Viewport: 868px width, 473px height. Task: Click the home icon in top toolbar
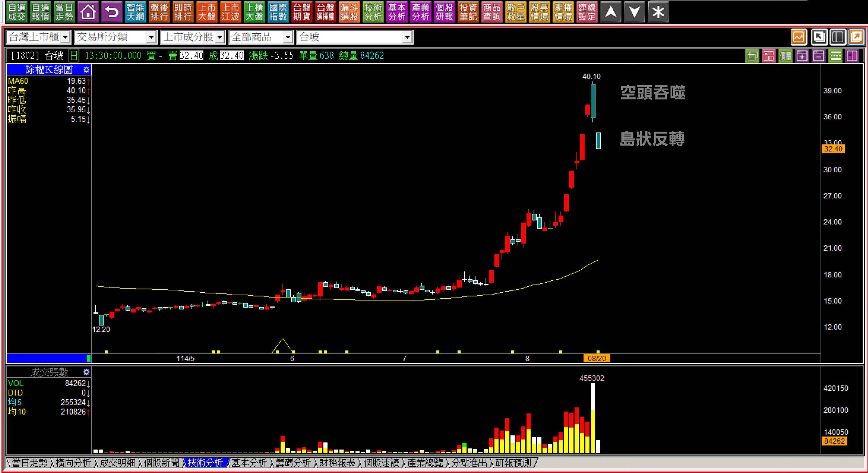[x=88, y=12]
